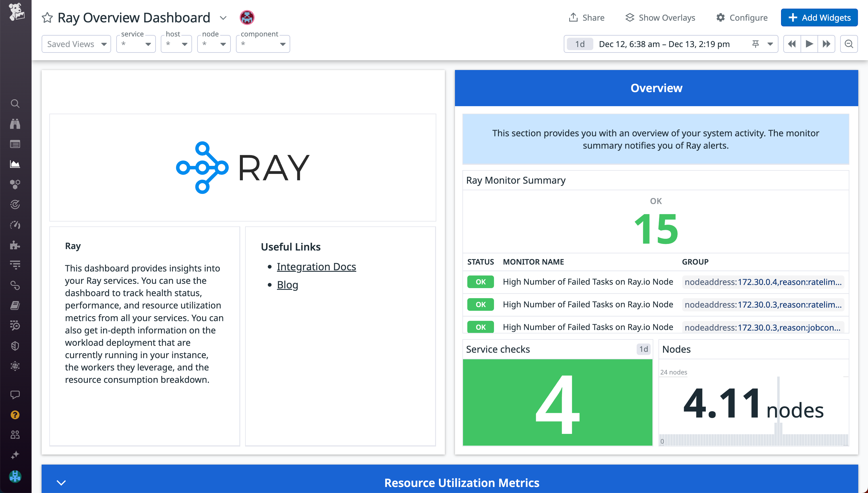Viewport: 868px width, 493px height.
Task: Click the security shield icon in sidebar
Action: tap(15, 346)
